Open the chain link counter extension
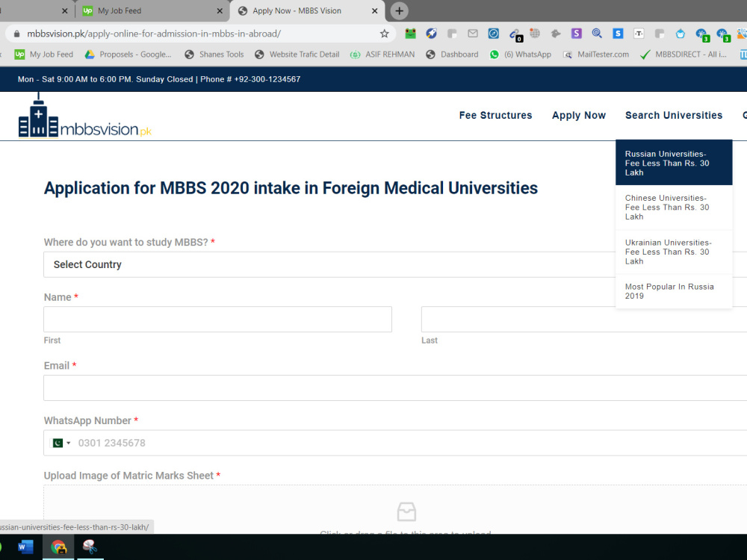The height and width of the screenshot is (560, 747). [515, 34]
